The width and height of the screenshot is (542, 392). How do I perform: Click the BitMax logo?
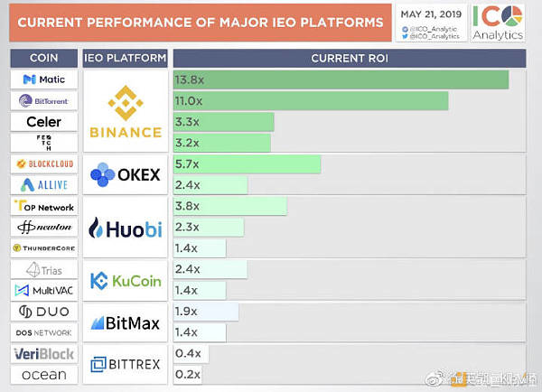[126, 322]
